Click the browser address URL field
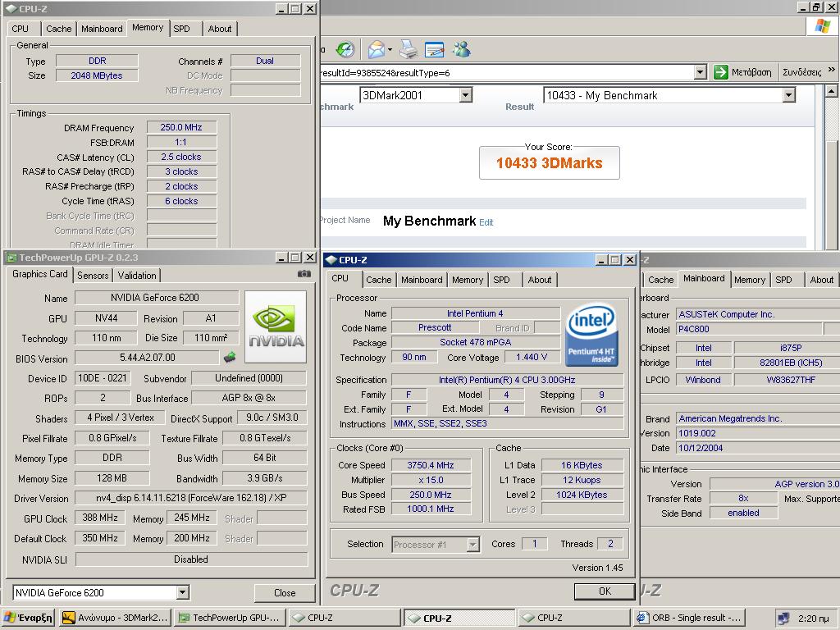The width and height of the screenshot is (840, 630). (507, 72)
